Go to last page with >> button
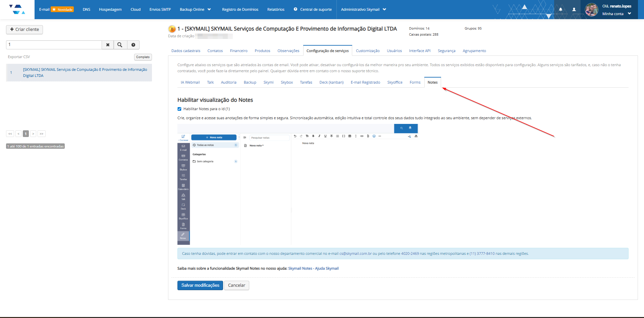The image size is (644, 318). point(42,134)
